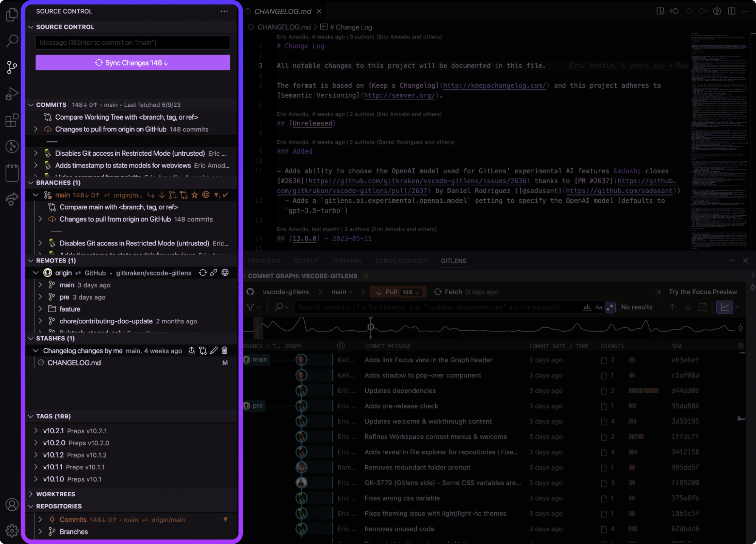
Task: Click the Sync Changes 148 button
Action: tap(133, 63)
